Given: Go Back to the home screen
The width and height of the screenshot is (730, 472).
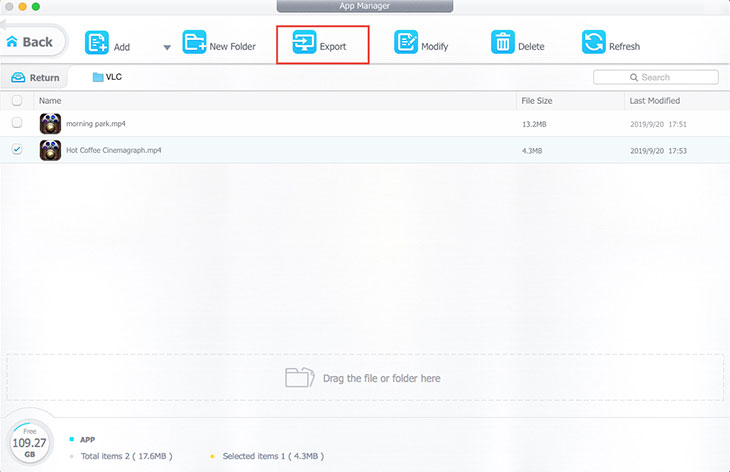Looking at the screenshot, I should (30, 42).
